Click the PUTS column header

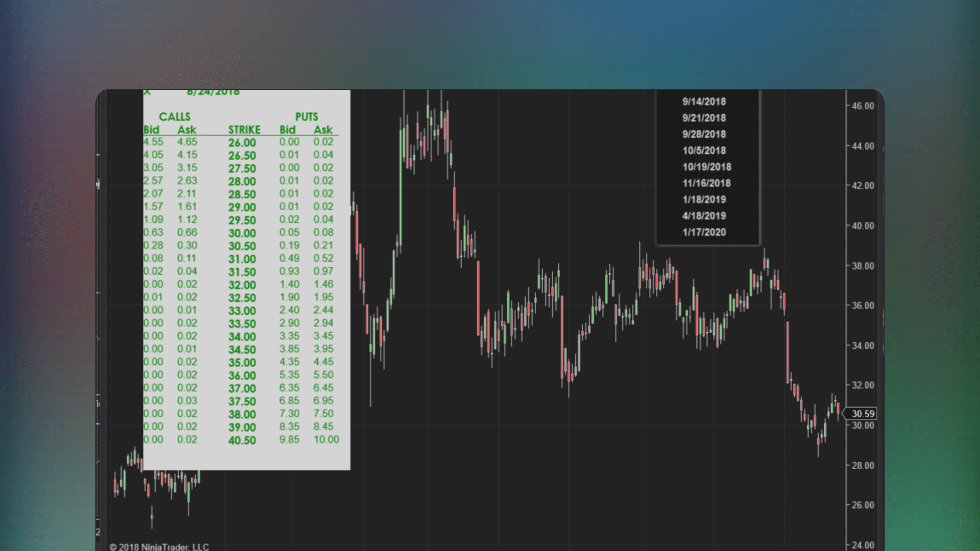pos(307,117)
